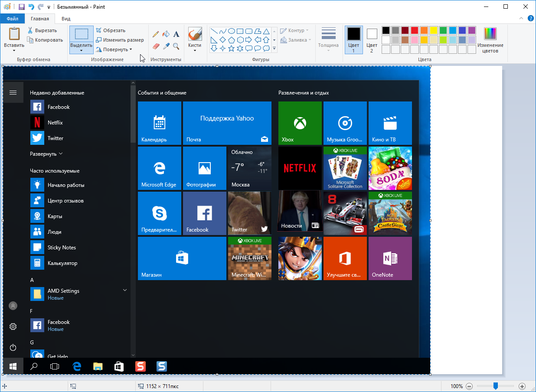Collapse the ribbon with chevron arrow
The width and height of the screenshot is (536, 392).
[521, 19]
